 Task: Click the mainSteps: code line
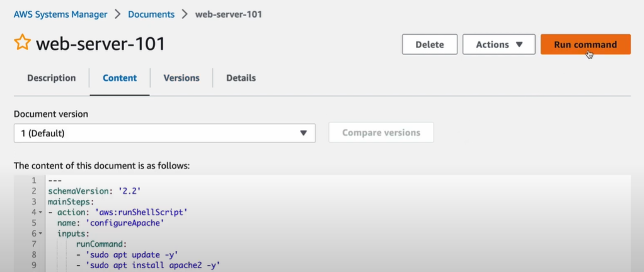[71, 202]
